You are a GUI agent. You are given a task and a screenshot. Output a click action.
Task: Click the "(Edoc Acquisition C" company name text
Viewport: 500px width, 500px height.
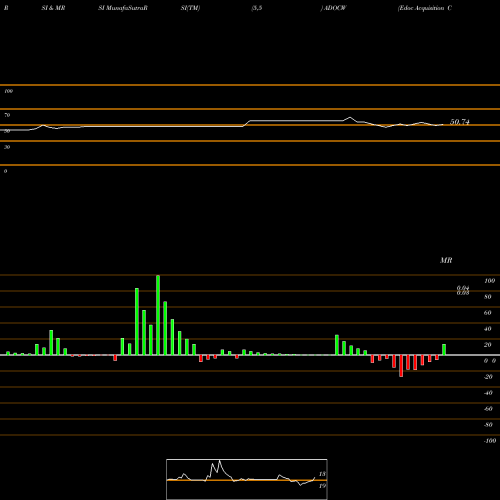425,8
